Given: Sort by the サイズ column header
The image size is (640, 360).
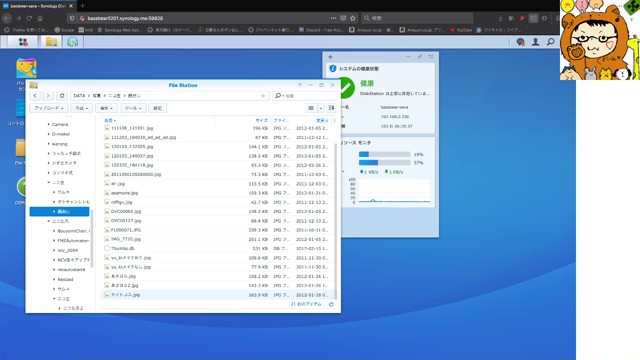Looking at the screenshot, I should (x=261, y=120).
